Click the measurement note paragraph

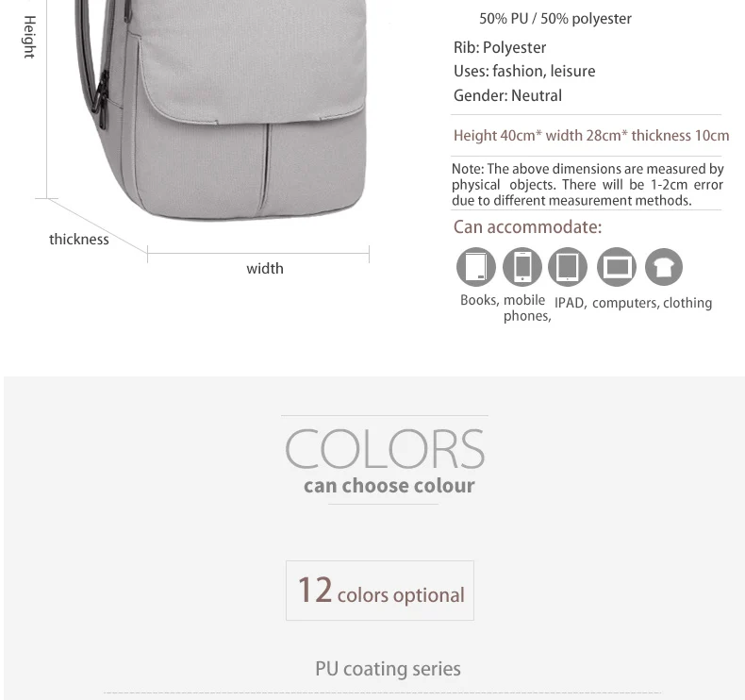coord(588,184)
